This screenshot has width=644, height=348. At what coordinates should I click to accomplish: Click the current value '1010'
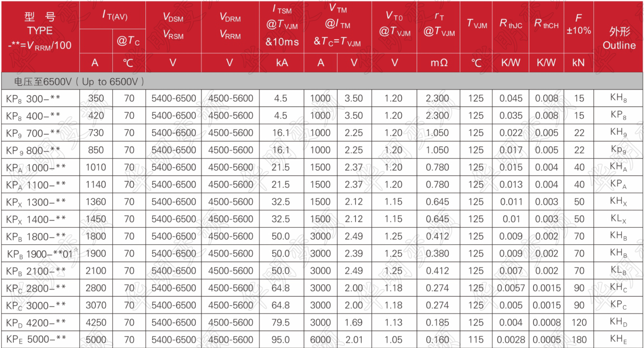(x=96, y=167)
